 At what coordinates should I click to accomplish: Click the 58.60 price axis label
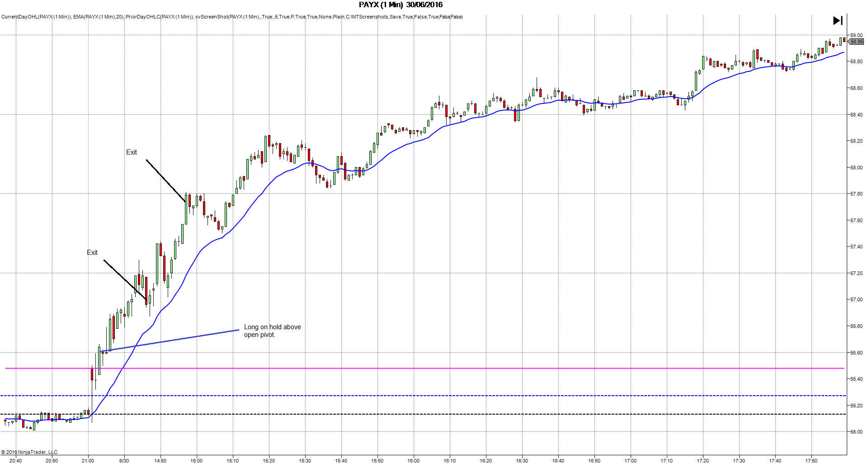point(856,88)
